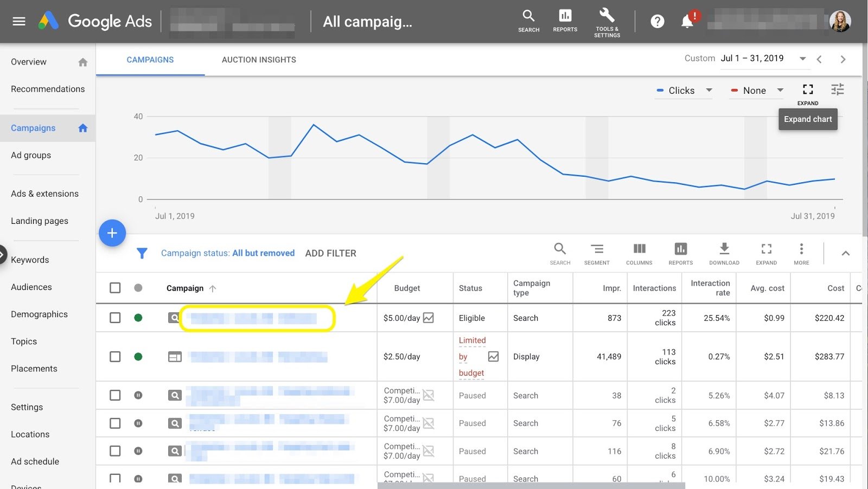Open Landing pages sidebar link
Image resolution: width=868 pixels, height=489 pixels.
[x=40, y=221]
